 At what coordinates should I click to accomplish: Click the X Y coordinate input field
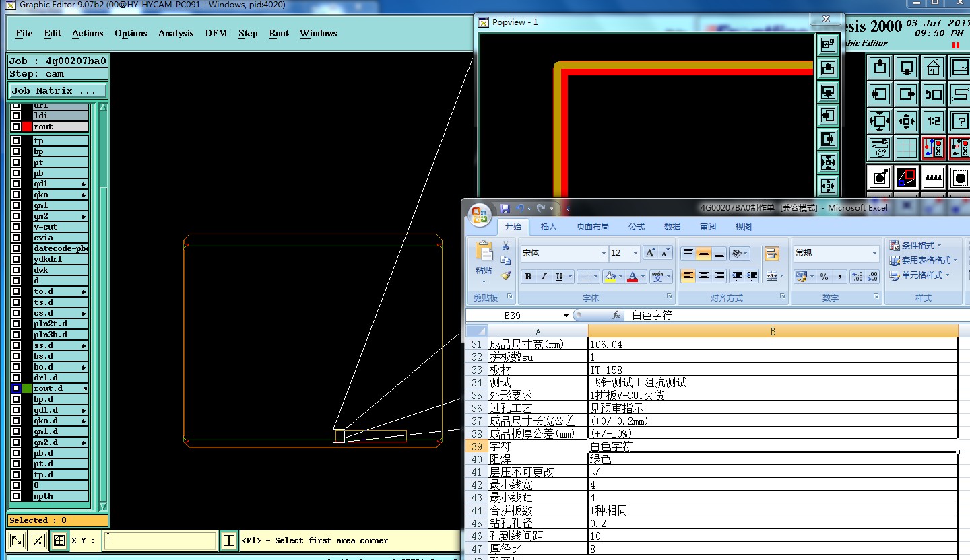[160, 540]
